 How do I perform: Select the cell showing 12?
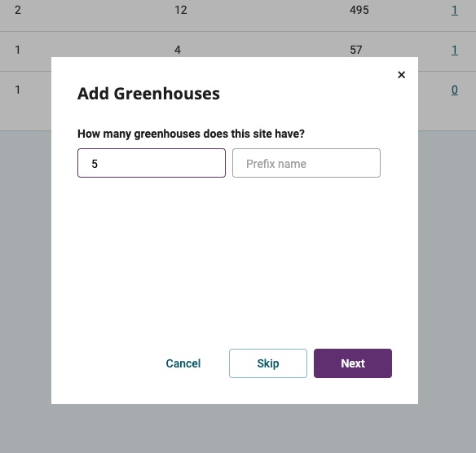point(181,11)
